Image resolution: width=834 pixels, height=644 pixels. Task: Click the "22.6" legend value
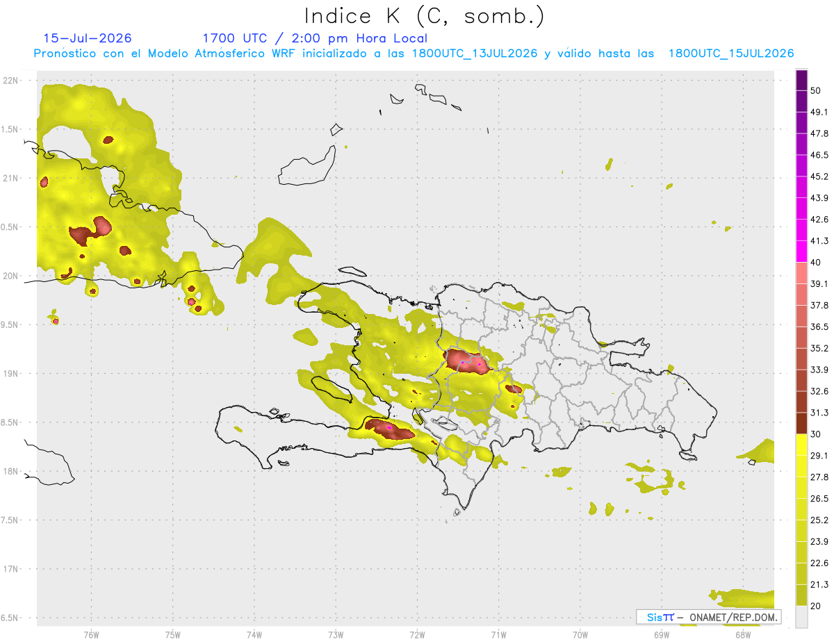click(x=819, y=563)
